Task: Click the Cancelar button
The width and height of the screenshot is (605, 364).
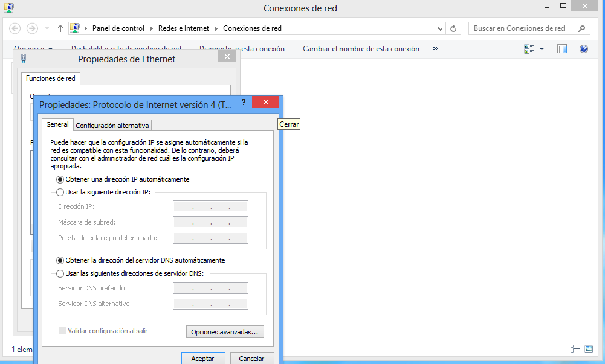Action: click(252, 359)
